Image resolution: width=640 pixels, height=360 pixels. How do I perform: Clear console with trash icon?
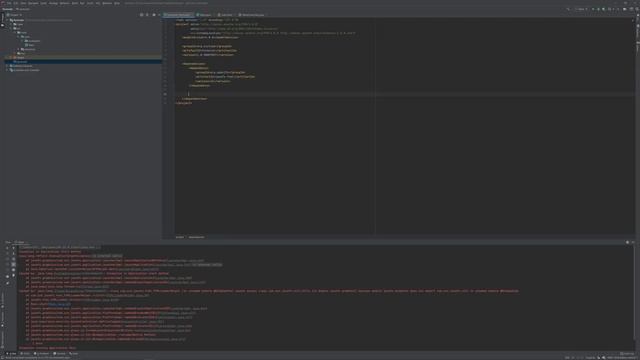[13, 276]
